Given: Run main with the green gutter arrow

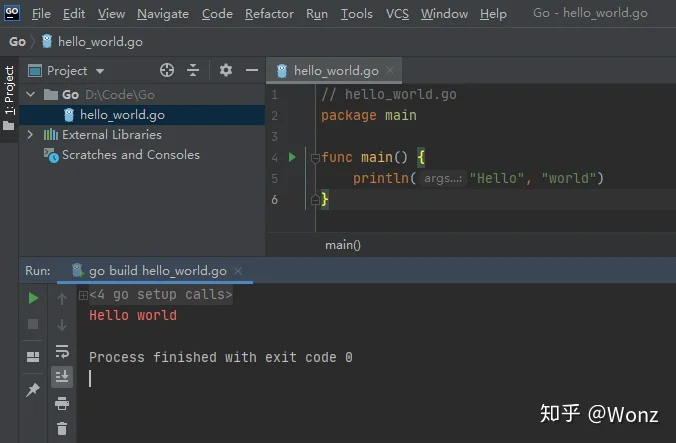Looking at the screenshot, I should coord(292,157).
